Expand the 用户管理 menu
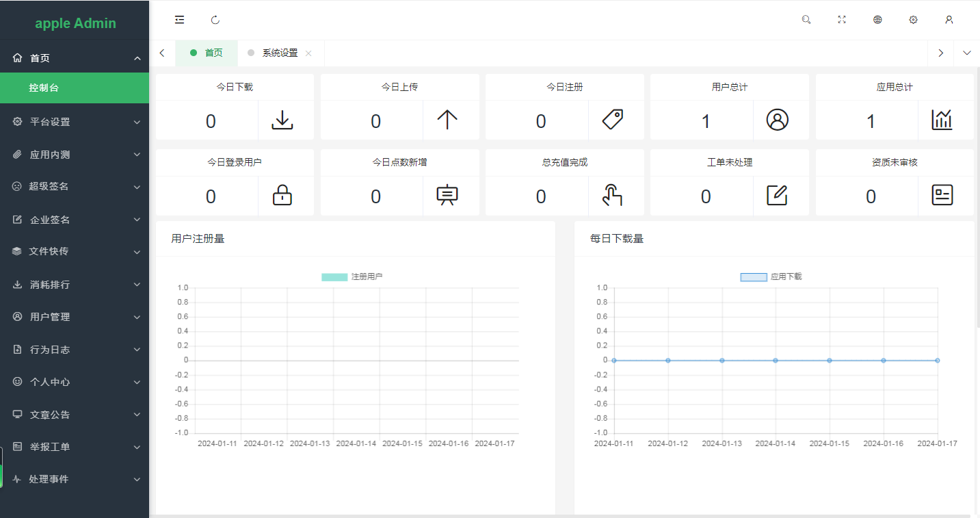The width and height of the screenshot is (980, 518). click(137, 317)
